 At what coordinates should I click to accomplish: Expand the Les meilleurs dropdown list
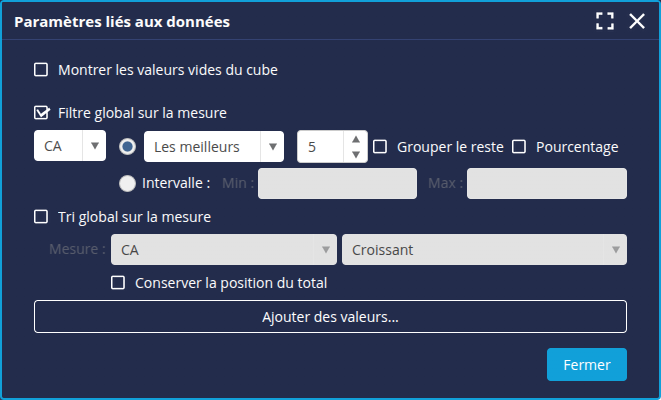pos(215,147)
